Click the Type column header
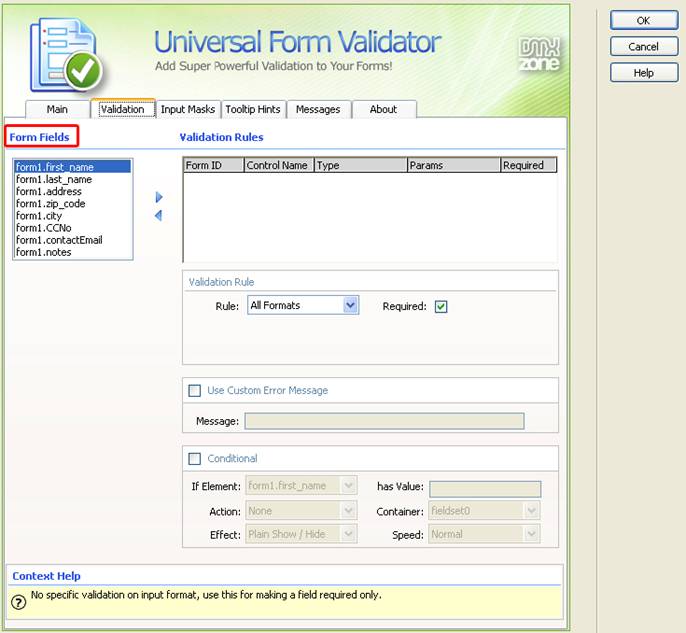The width and height of the screenshot is (686, 633). (x=361, y=165)
